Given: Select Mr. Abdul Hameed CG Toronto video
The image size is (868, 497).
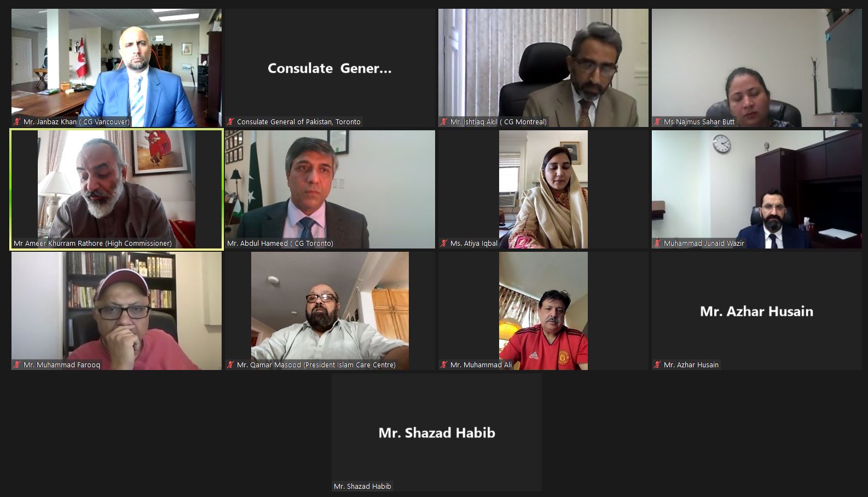Looking at the screenshot, I should tap(330, 189).
